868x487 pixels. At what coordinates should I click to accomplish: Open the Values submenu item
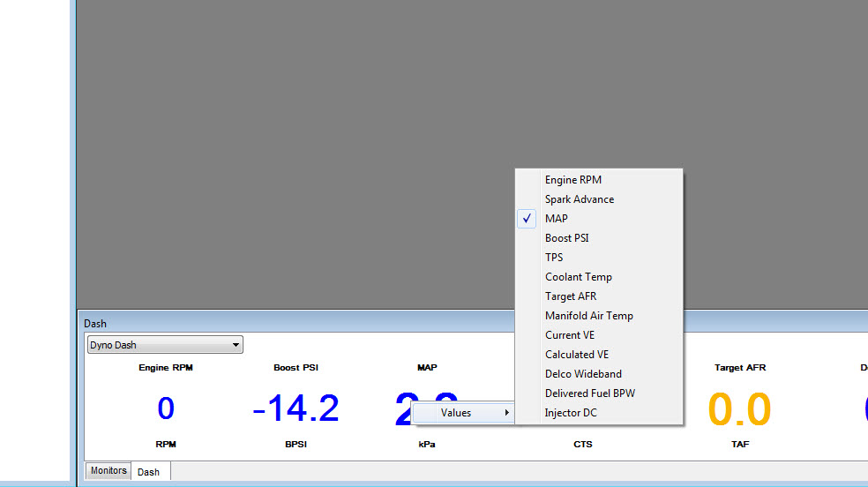pyautogui.click(x=463, y=413)
